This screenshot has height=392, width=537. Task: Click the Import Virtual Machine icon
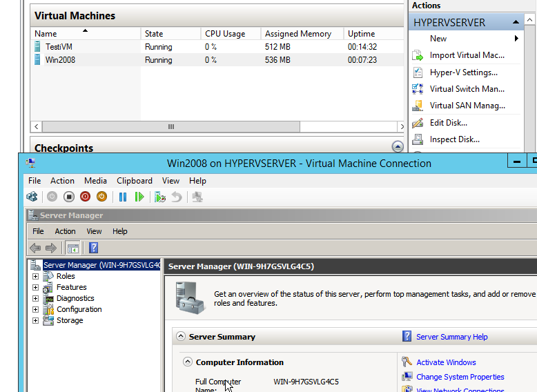[418, 55]
